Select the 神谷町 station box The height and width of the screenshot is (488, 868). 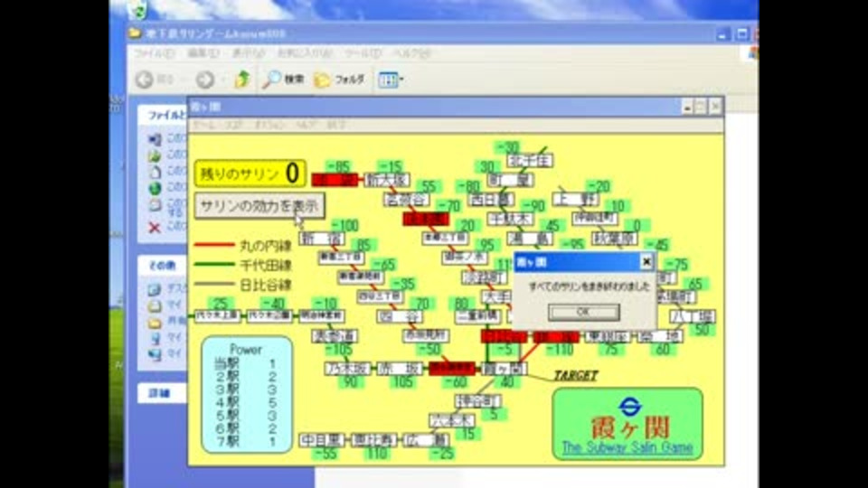point(478,400)
